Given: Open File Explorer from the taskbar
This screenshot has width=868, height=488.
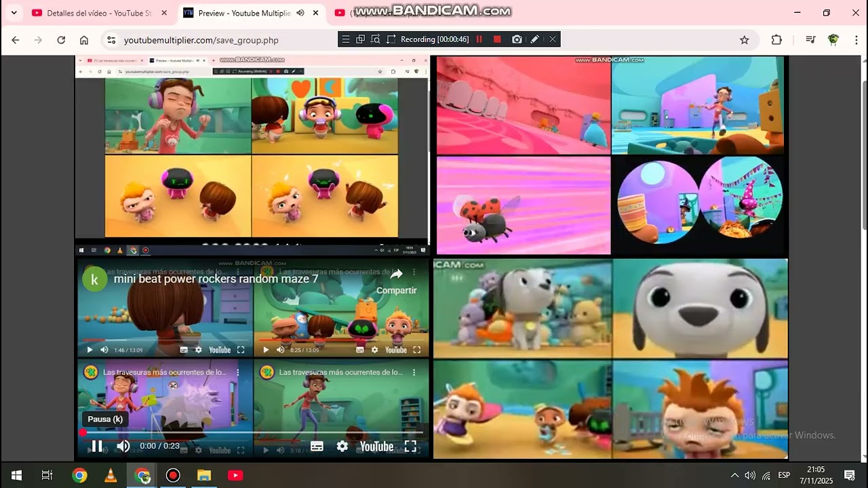Looking at the screenshot, I should coord(204,475).
